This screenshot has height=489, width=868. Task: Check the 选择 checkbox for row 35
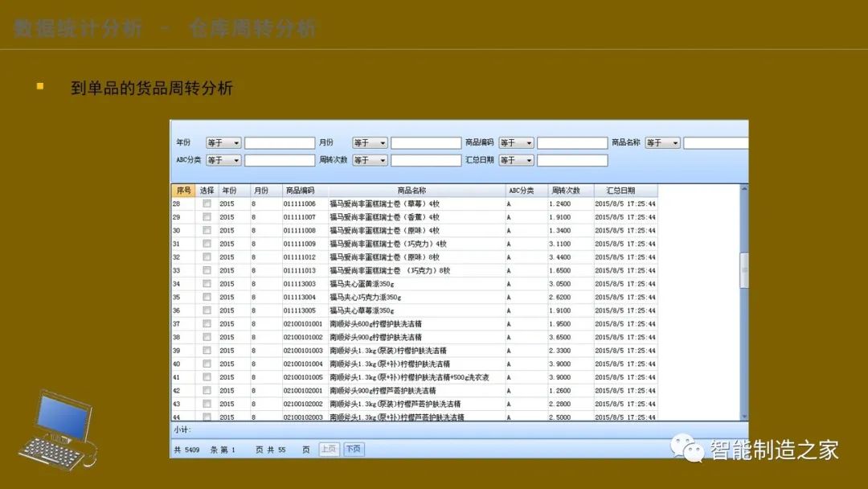coord(206,297)
